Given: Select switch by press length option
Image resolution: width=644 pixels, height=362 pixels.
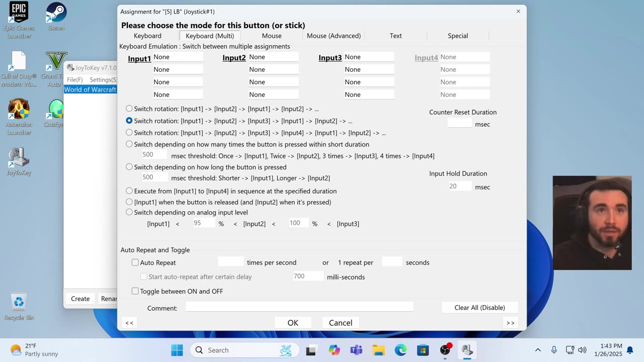Looking at the screenshot, I should click(129, 167).
